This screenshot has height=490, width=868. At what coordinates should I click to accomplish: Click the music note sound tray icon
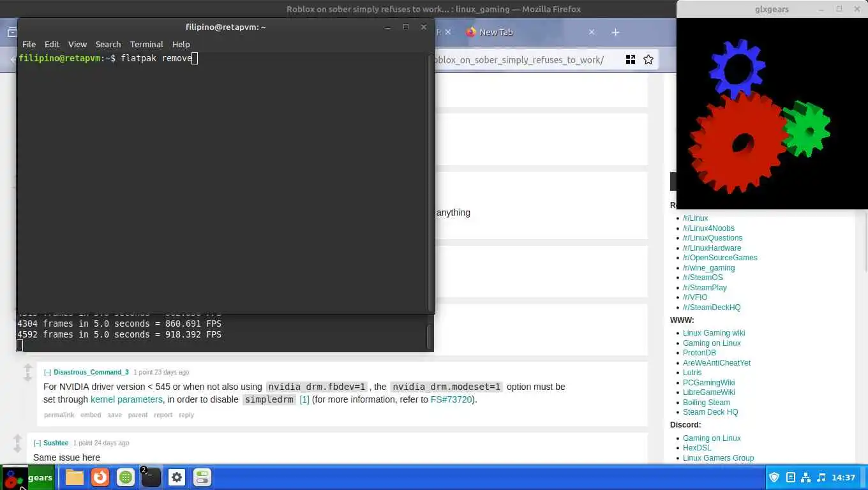[821, 477]
